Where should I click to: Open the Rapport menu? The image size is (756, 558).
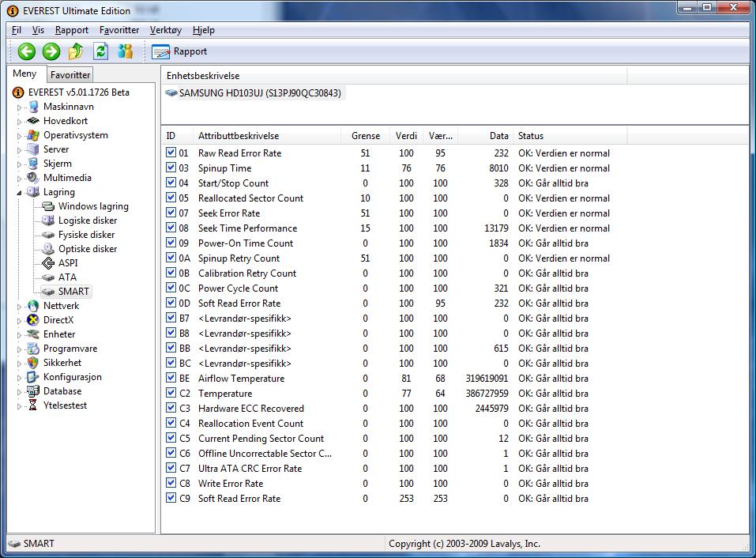pos(72,30)
